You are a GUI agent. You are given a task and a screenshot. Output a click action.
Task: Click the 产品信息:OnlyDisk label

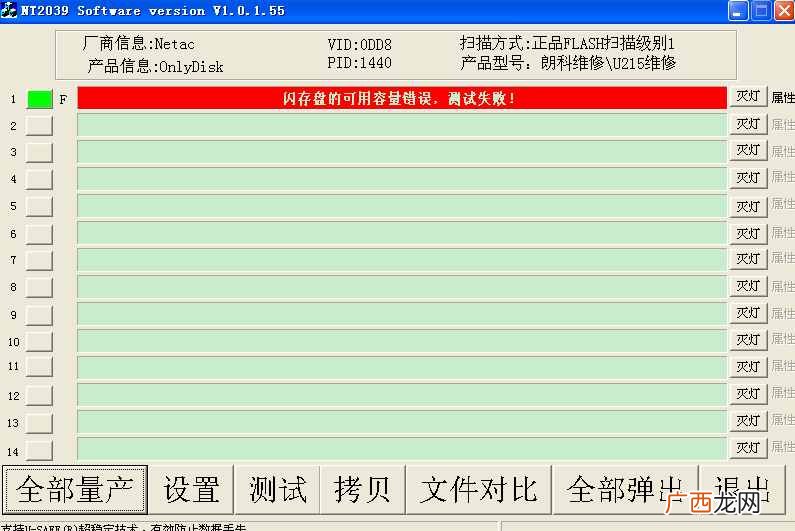(x=155, y=66)
